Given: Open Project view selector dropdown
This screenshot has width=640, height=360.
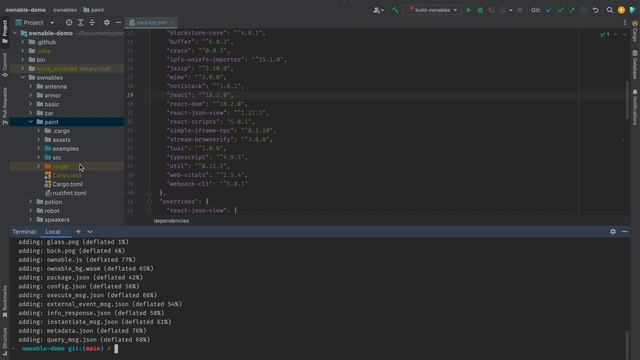Looking at the screenshot, I should pyautogui.click(x=35, y=22).
